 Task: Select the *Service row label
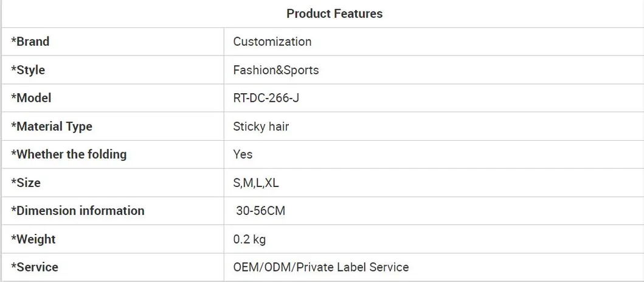coord(35,267)
